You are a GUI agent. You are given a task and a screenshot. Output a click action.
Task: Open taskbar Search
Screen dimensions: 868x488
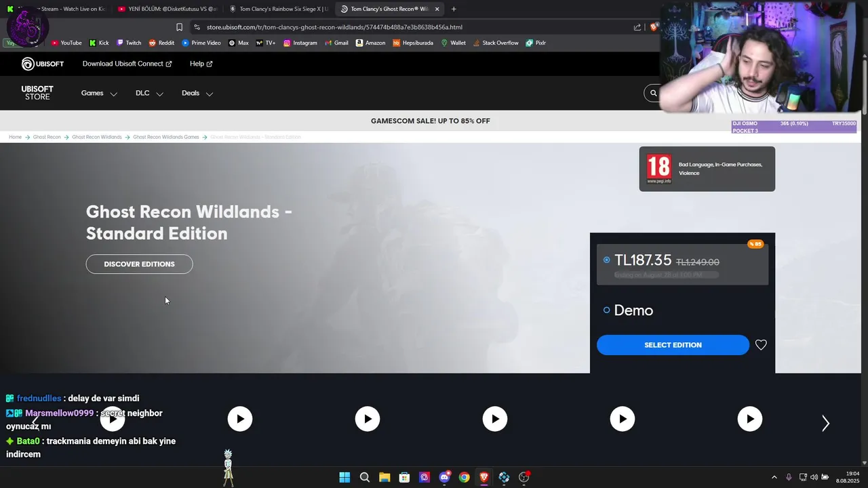coord(365,477)
